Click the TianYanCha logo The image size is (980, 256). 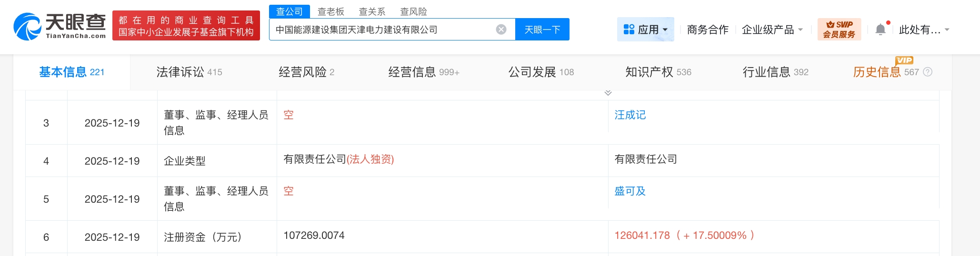60,26
